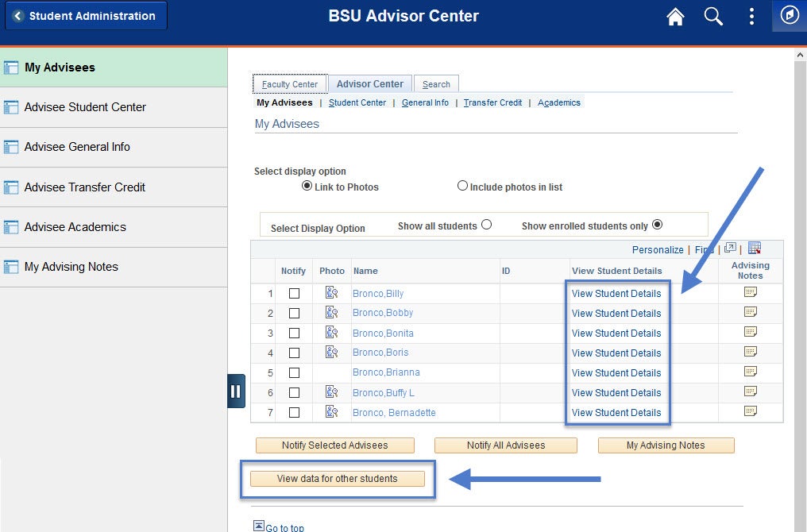Select Advisee Transfer Credit in sidebar
This screenshot has height=532, width=807.
(x=114, y=187)
